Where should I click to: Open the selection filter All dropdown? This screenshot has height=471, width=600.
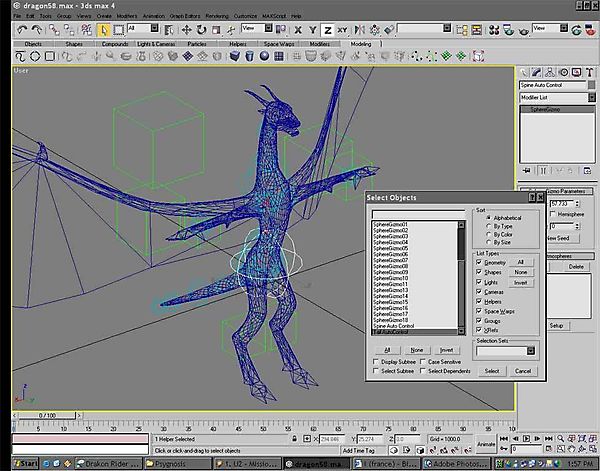point(154,28)
